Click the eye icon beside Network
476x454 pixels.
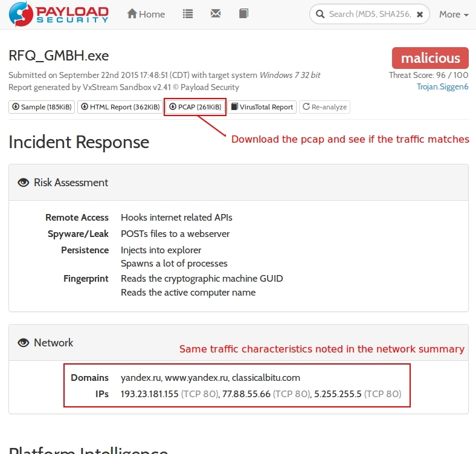[x=24, y=343]
